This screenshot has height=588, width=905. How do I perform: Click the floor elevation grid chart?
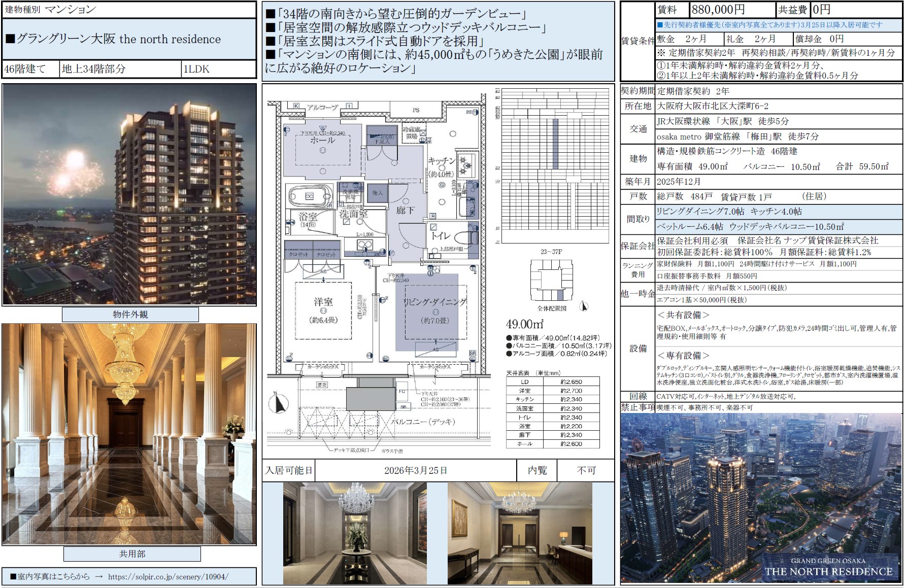point(555,166)
